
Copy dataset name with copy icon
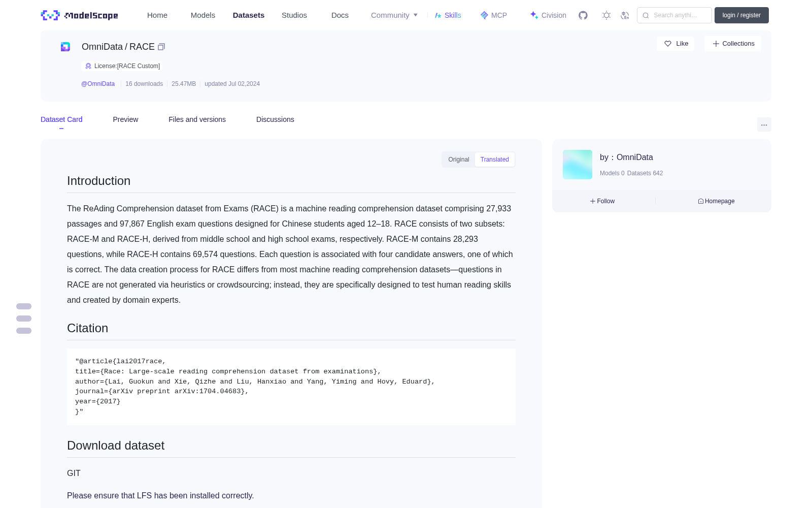click(161, 47)
